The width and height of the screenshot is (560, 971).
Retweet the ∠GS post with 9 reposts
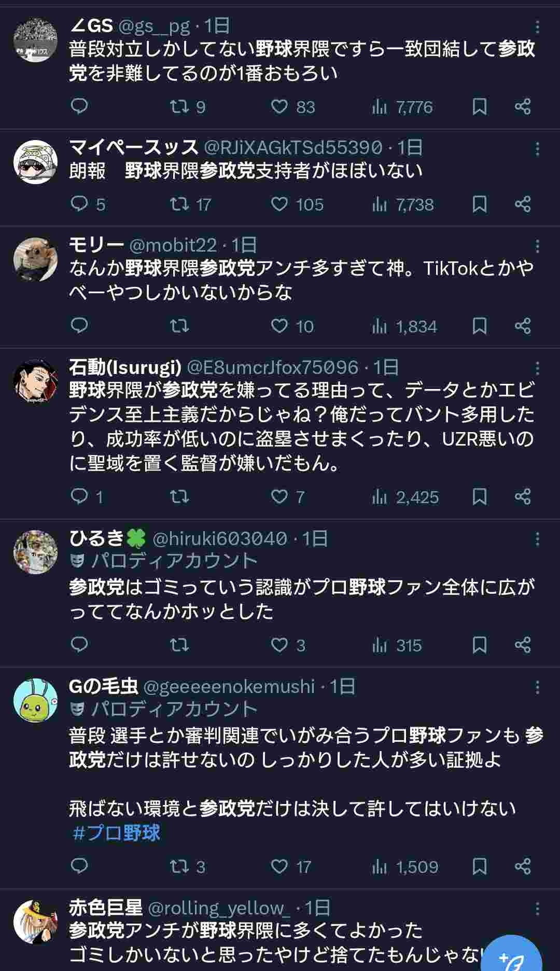coord(180,106)
